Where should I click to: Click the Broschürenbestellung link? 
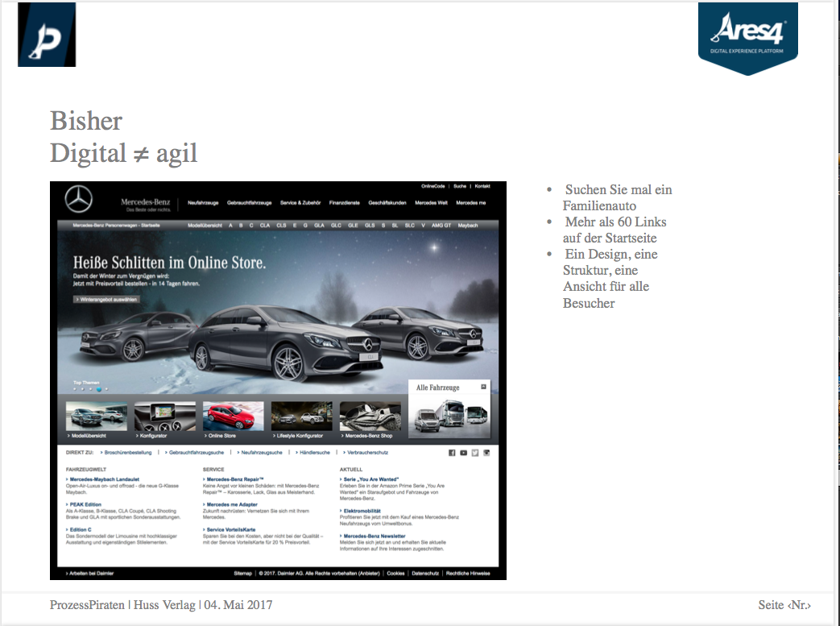127,452
